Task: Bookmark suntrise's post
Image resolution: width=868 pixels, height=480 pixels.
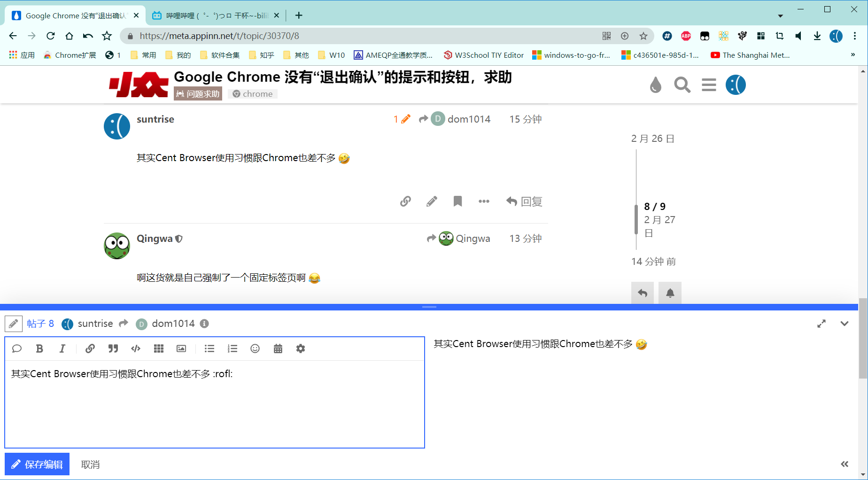Action: coord(457,201)
